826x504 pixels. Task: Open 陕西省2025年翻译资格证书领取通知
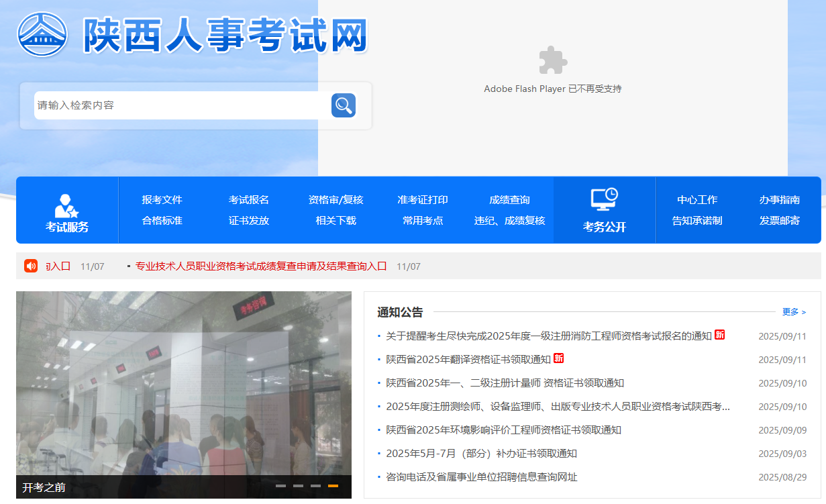[x=468, y=360]
